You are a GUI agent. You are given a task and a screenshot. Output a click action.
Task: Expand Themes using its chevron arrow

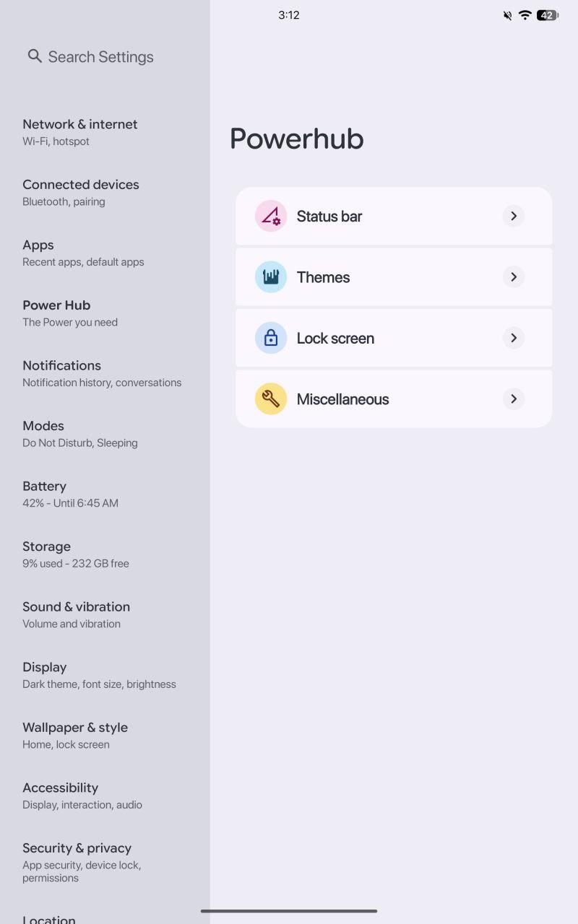(x=514, y=277)
